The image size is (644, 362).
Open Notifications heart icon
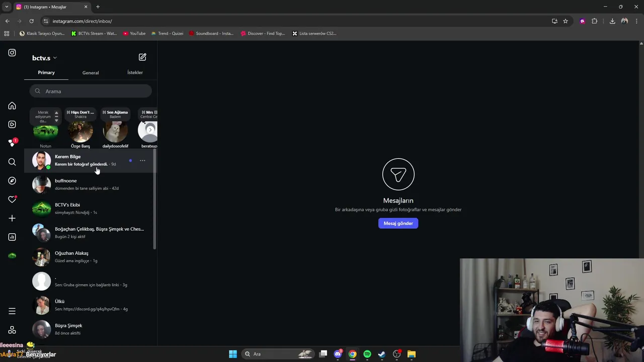pyautogui.click(x=12, y=200)
